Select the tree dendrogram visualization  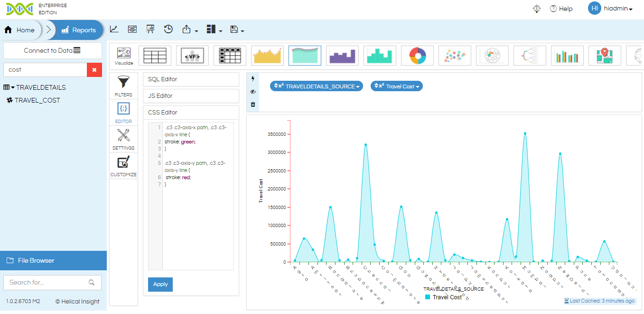[530, 56]
